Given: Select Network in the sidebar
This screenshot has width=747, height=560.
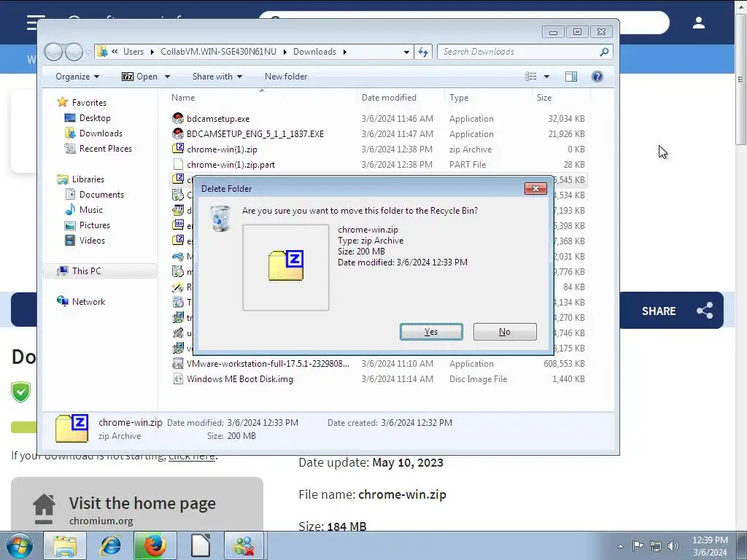Looking at the screenshot, I should coord(88,301).
